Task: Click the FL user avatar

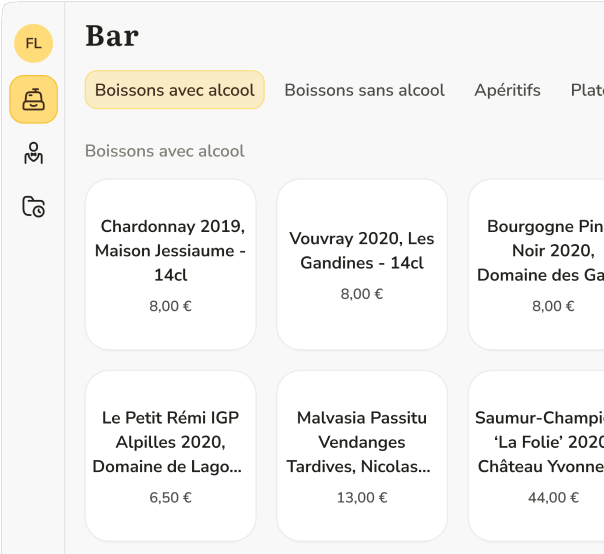Action: (x=33, y=43)
